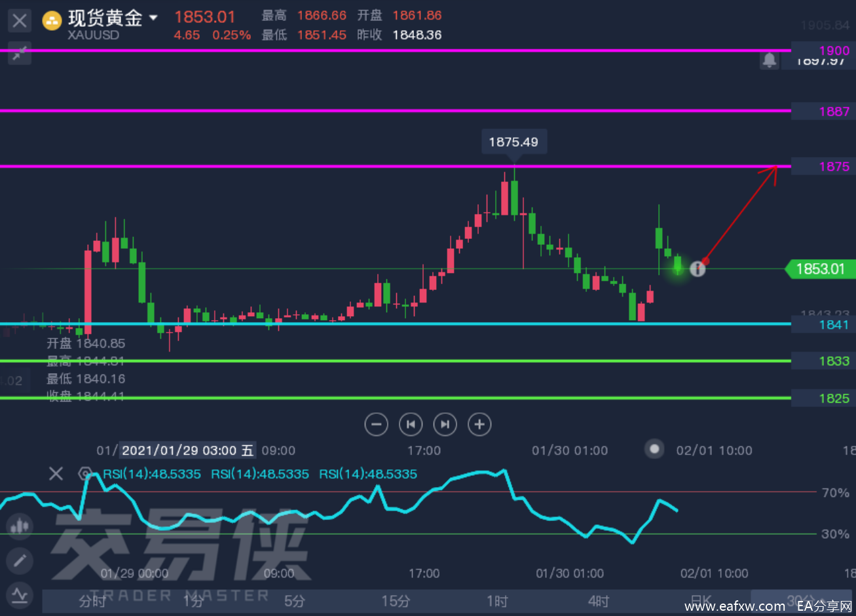This screenshot has height=616, width=856.
Task: Switch to 5分 timeframe tab
Action: click(x=295, y=601)
